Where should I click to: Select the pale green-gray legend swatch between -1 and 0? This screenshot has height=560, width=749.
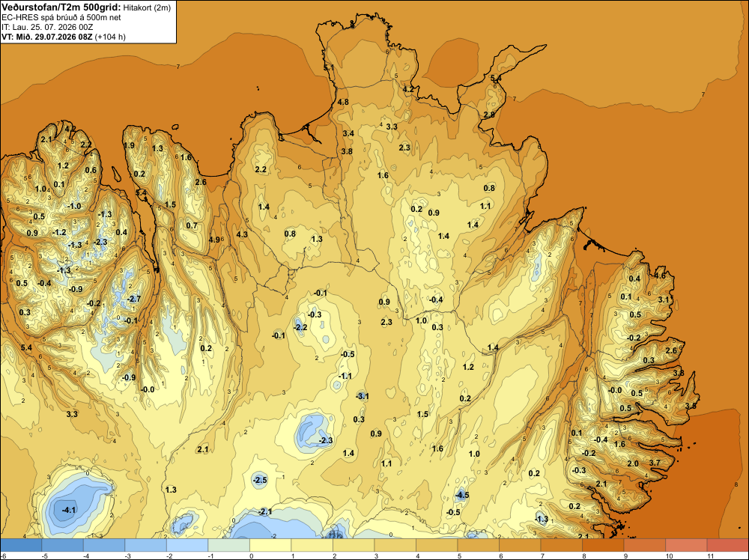tap(228, 545)
